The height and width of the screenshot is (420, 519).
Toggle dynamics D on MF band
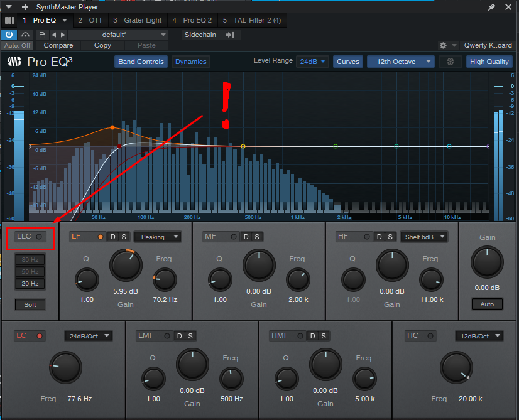tap(246, 237)
